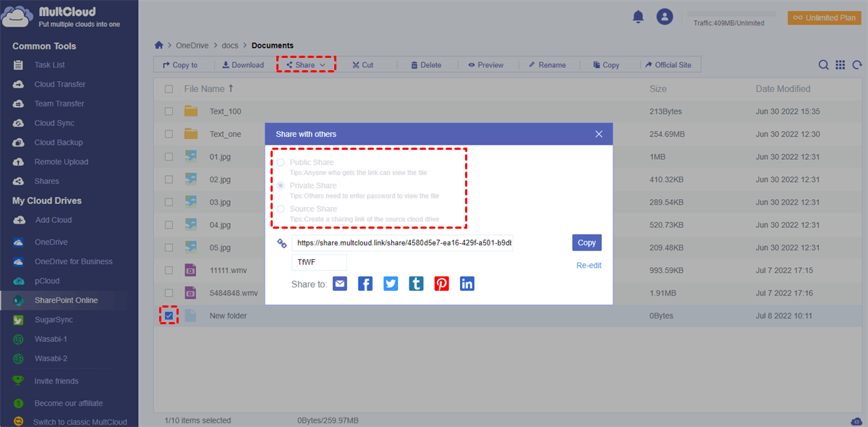Select the Public Share radio button
The height and width of the screenshot is (427, 868).
pos(281,162)
